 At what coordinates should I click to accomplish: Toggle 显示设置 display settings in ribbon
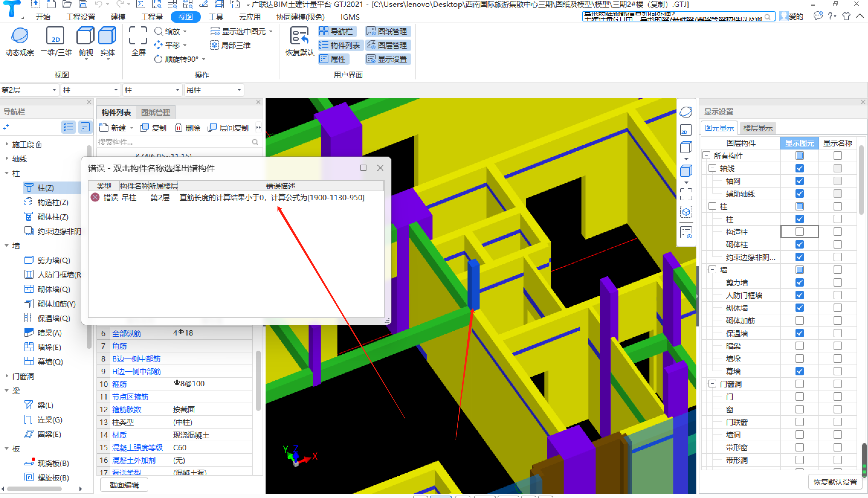388,59
